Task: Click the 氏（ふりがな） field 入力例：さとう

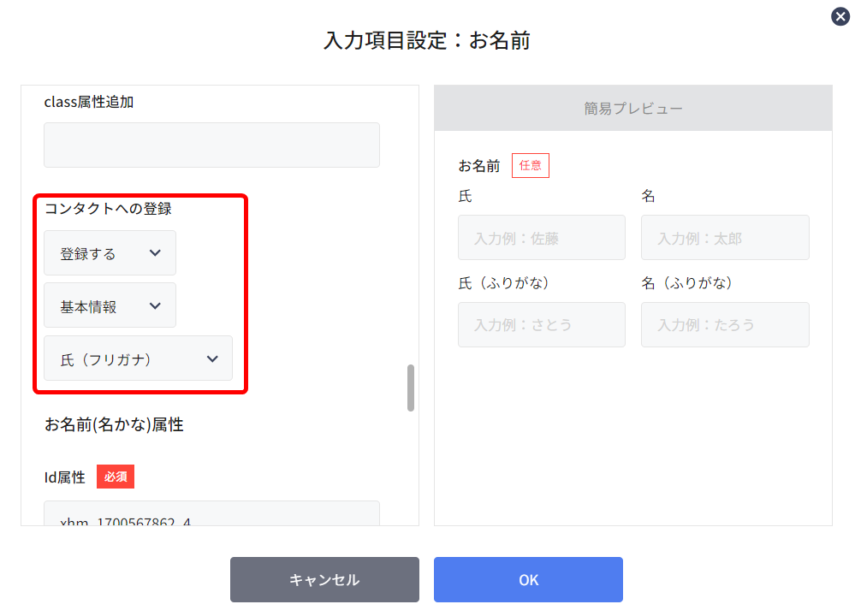Action: (542, 325)
